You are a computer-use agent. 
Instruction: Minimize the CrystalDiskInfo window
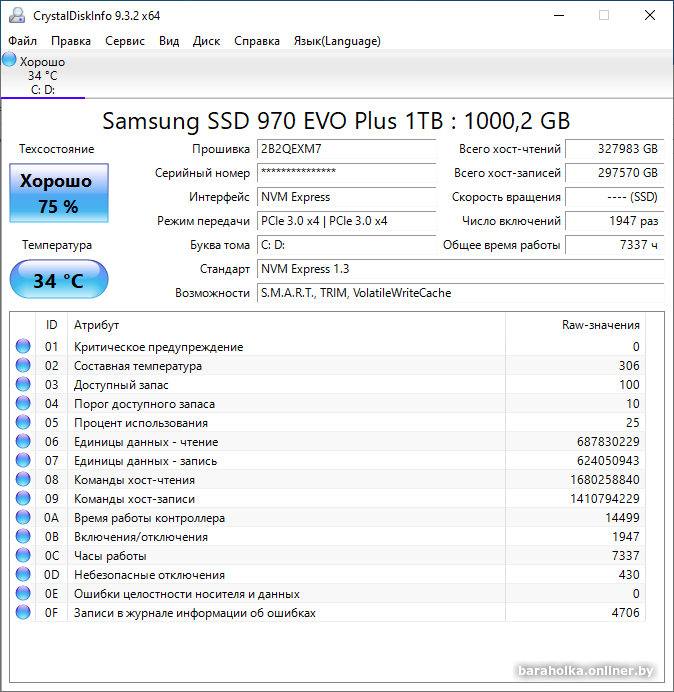(559, 15)
